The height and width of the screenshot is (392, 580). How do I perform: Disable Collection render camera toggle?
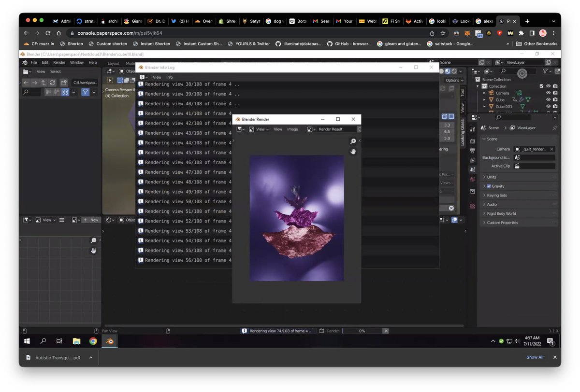tap(555, 86)
